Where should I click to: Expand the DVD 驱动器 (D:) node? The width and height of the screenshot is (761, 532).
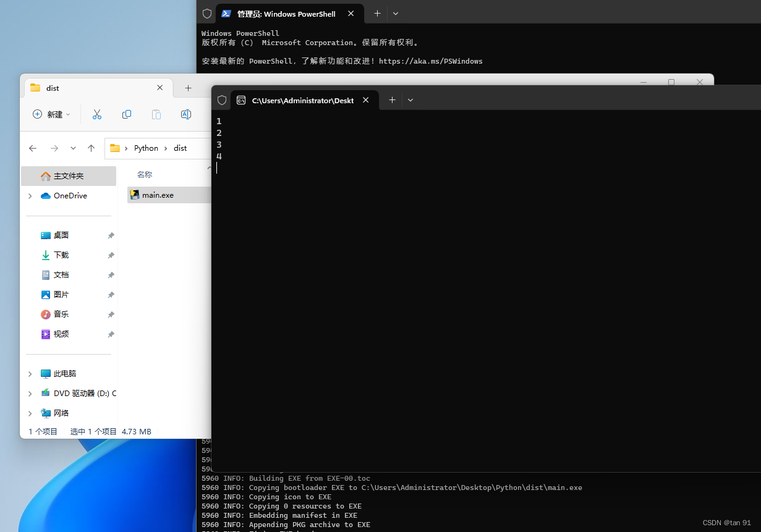pyautogui.click(x=30, y=394)
